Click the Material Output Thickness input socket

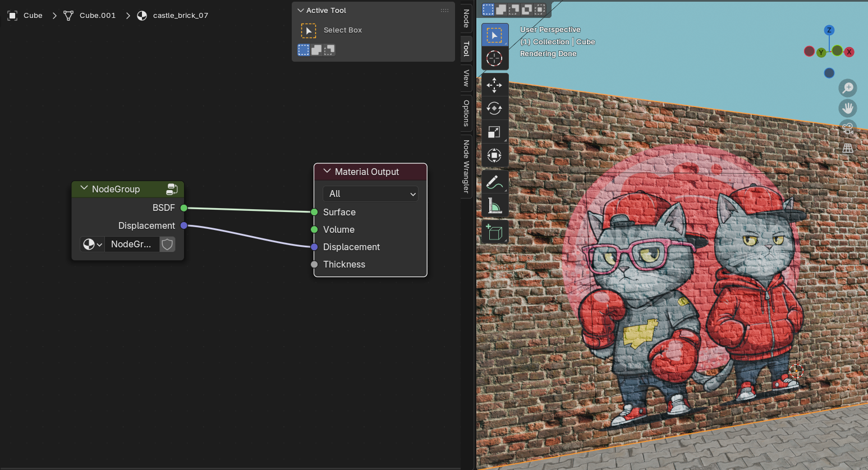314,264
